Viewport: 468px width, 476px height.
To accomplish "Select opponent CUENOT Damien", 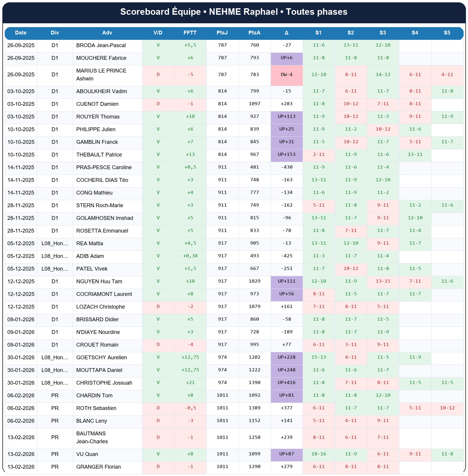I will 97,104.
